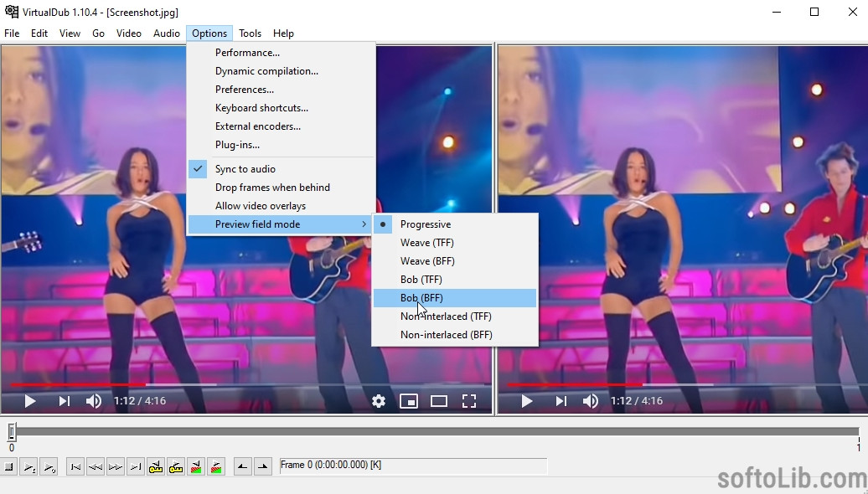The height and width of the screenshot is (494, 868).
Task: Close the open Options menu
Action: coord(209,33)
